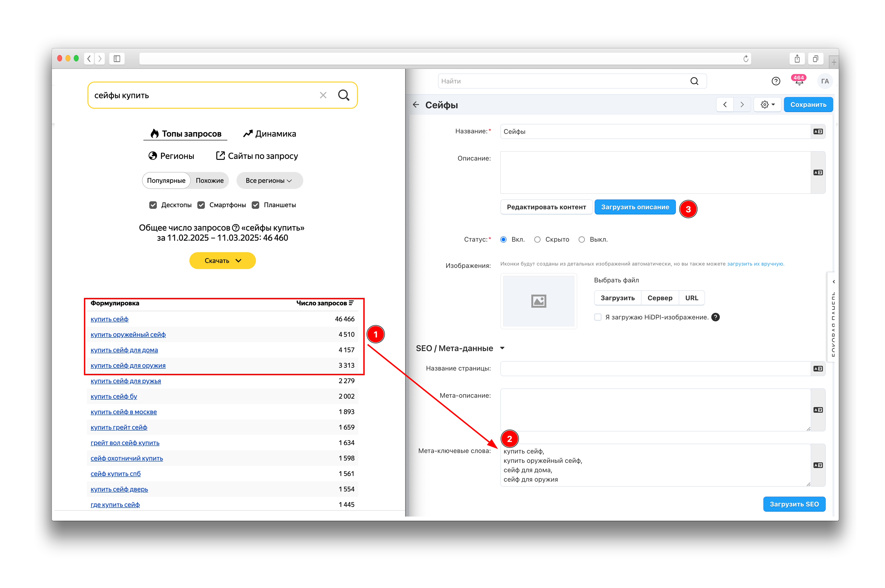The height and width of the screenshot is (588, 885).
Task: Expand the Скачать download menu
Action: [222, 261]
